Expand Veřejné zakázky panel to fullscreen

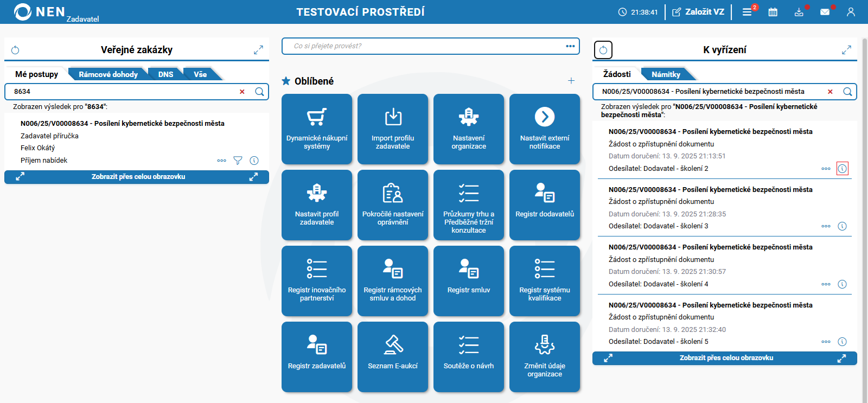click(258, 50)
